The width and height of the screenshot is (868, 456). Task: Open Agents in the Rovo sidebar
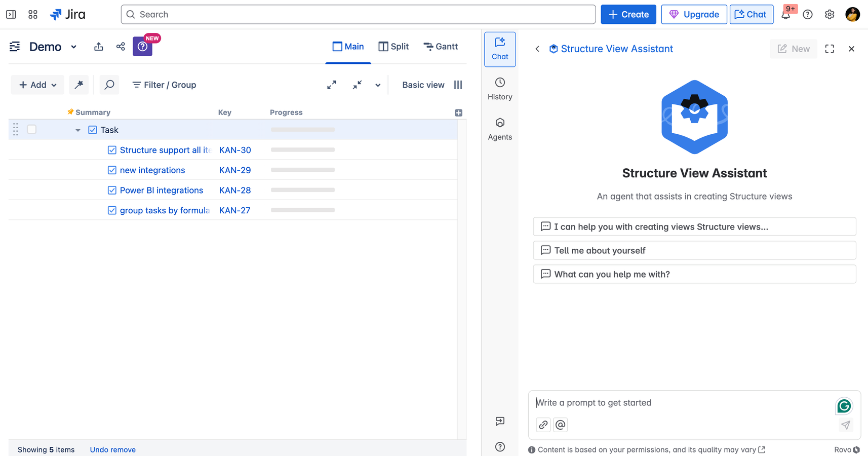click(x=500, y=129)
